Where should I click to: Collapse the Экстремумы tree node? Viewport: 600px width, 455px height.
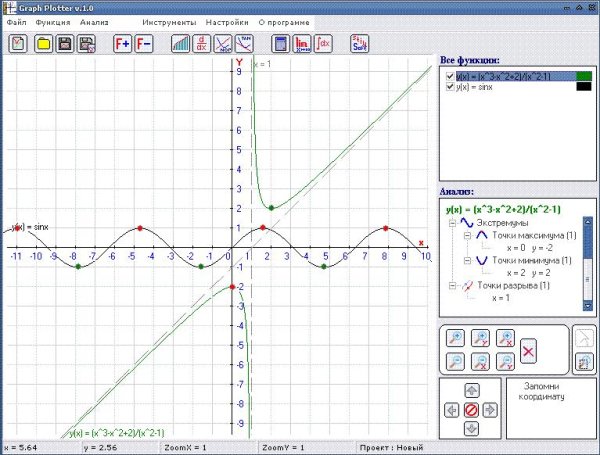point(452,223)
